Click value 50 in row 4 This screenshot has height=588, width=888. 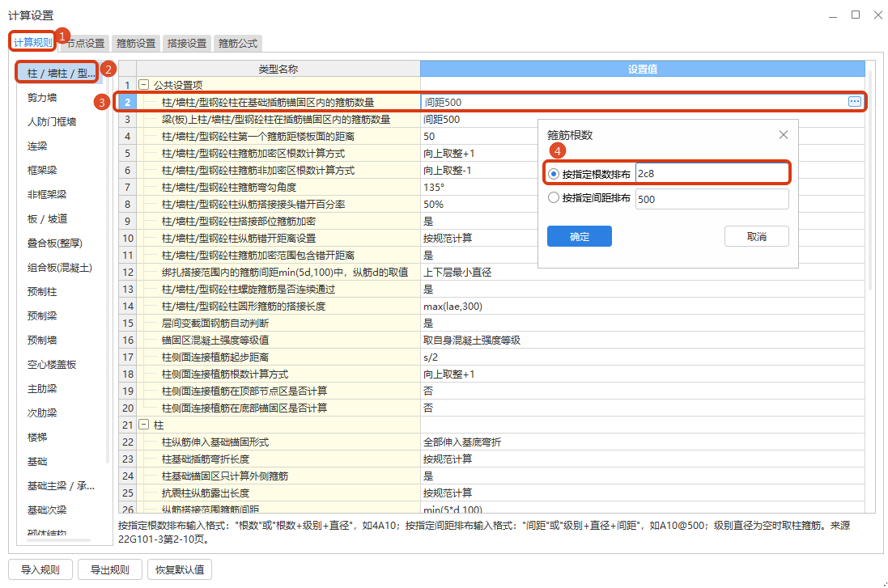pos(429,137)
